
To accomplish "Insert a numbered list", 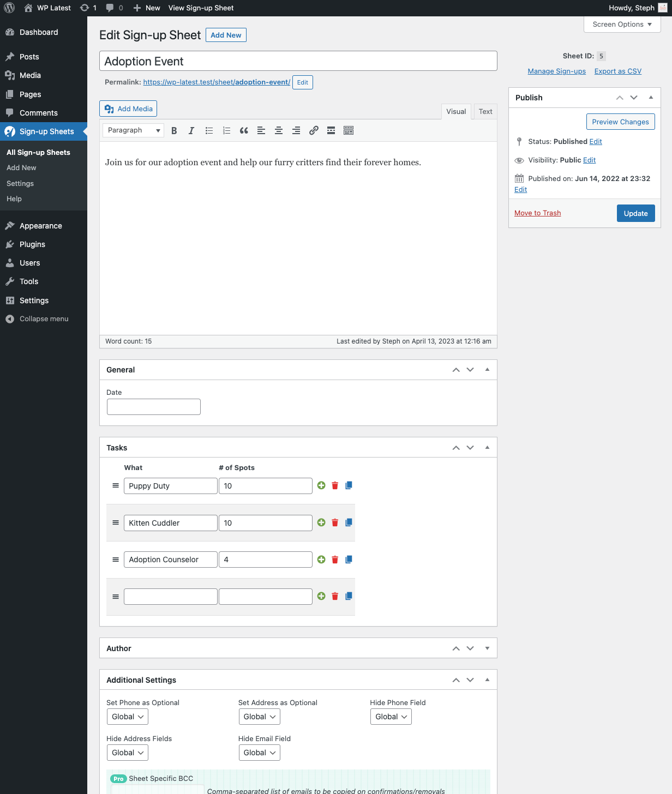I will 226,130.
